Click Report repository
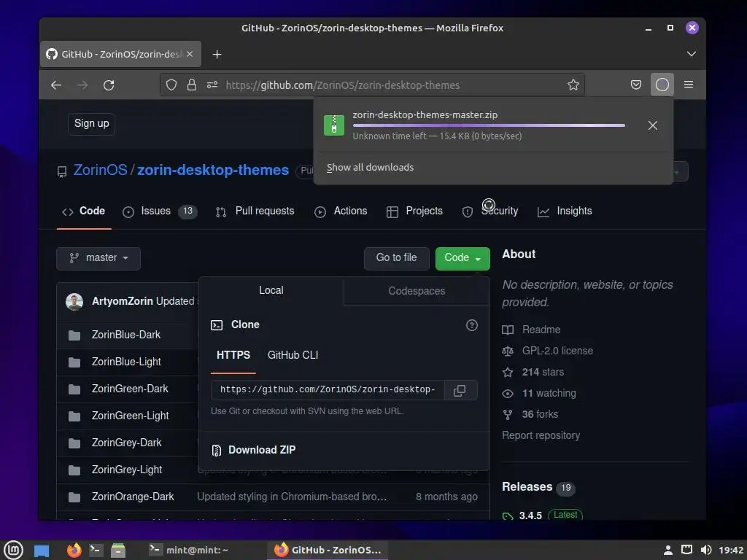 [x=541, y=436]
